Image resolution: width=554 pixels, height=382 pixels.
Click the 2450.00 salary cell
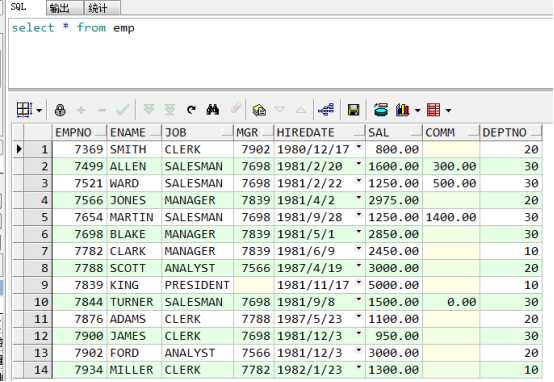[x=394, y=251]
